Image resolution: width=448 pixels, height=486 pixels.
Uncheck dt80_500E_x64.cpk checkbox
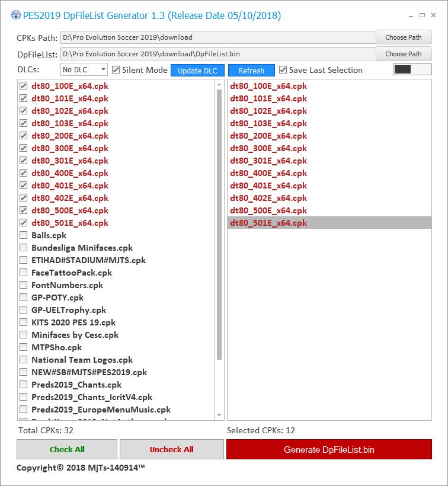point(24,210)
